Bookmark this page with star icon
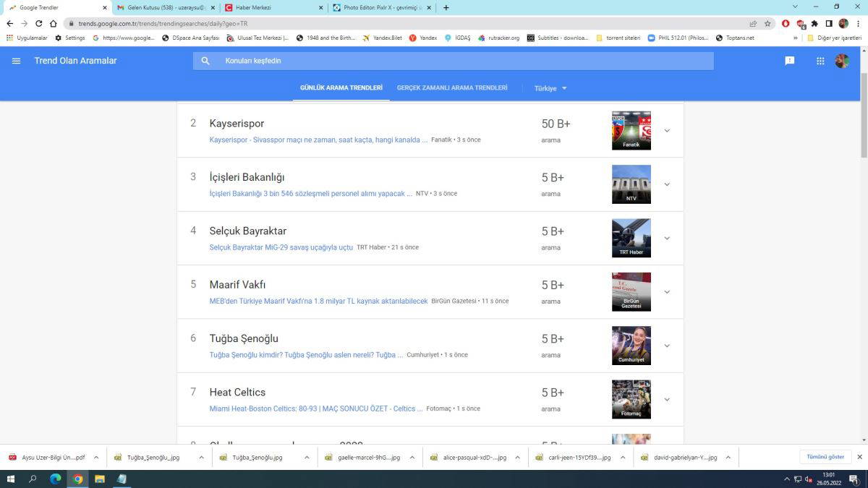Screen dimensions: 868x488 [x=767, y=23]
